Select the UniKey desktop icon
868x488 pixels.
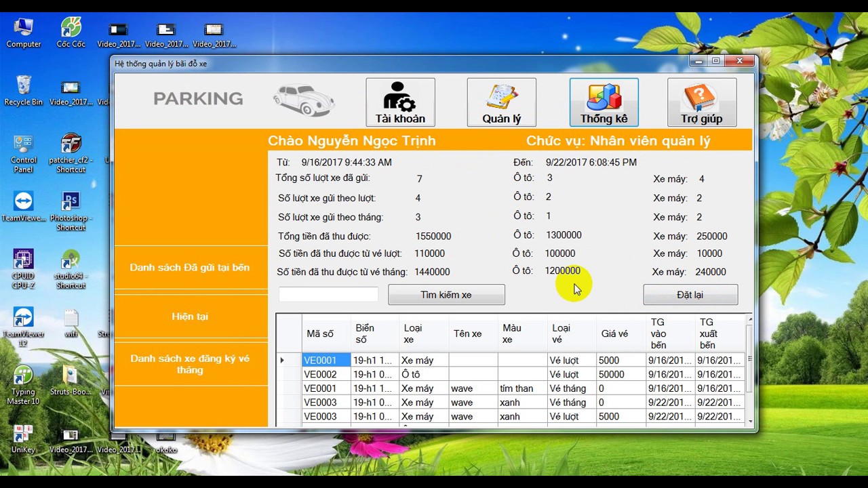pyautogui.click(x=24, y=439)
